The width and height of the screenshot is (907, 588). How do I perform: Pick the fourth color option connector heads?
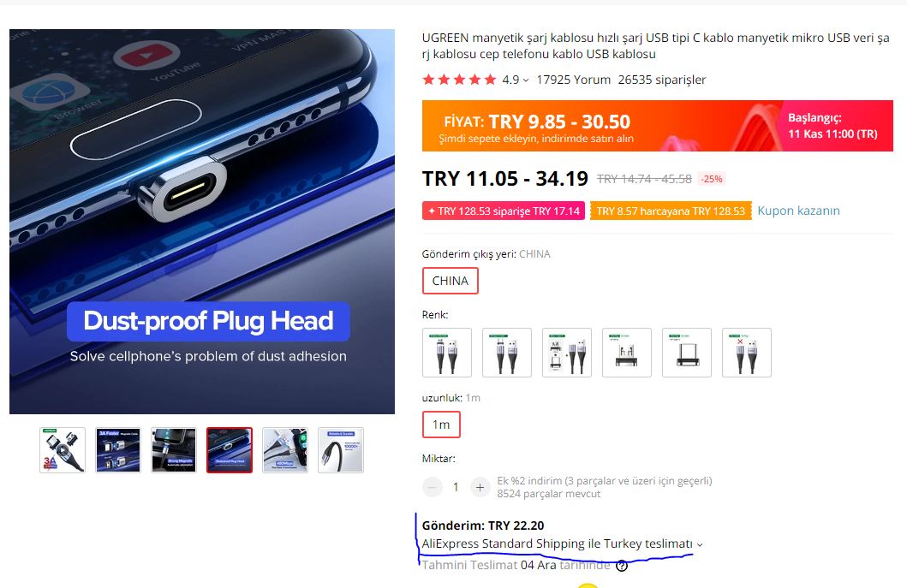click(x=626, y=353)
